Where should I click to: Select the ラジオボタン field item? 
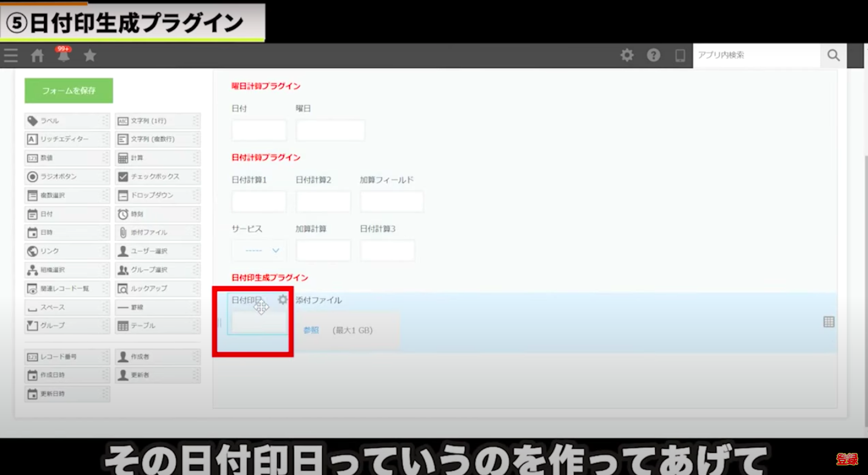point(67,177)
